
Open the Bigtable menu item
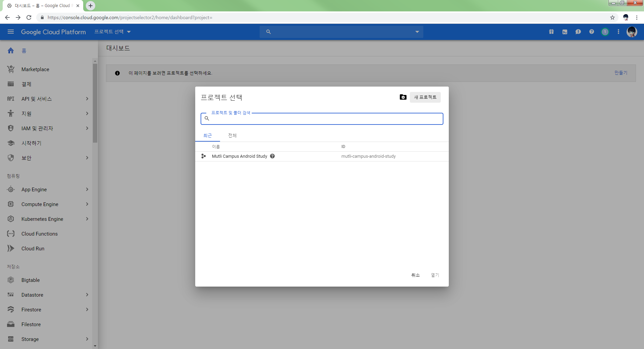[x=46, y=280]
